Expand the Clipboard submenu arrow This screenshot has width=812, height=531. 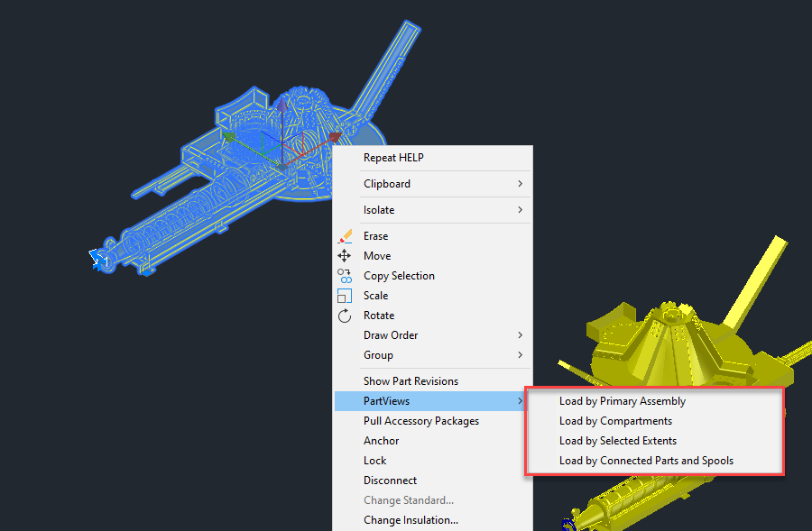coord(520,184)
